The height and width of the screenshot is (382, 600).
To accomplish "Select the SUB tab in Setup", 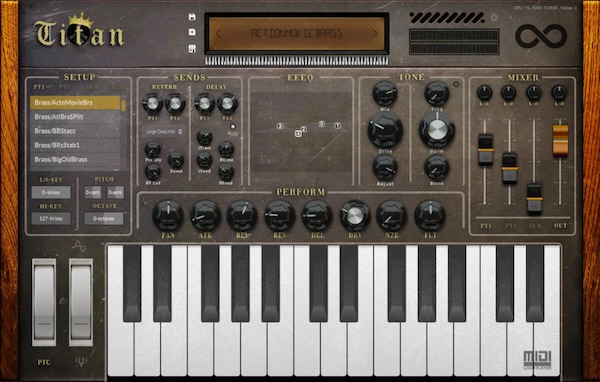I will [x=92, y=87].
